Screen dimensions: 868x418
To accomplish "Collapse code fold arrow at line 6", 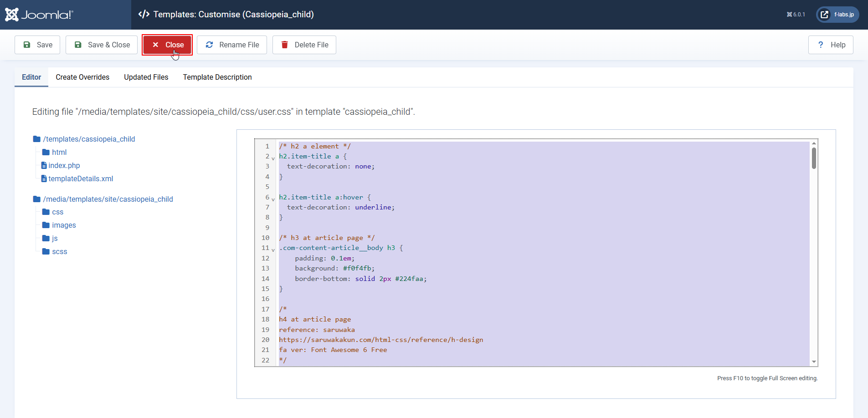I will point(273,199).
